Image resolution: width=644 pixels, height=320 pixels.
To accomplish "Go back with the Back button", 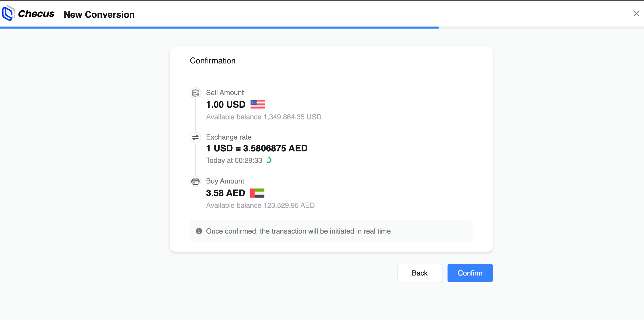I will (419, 273).
